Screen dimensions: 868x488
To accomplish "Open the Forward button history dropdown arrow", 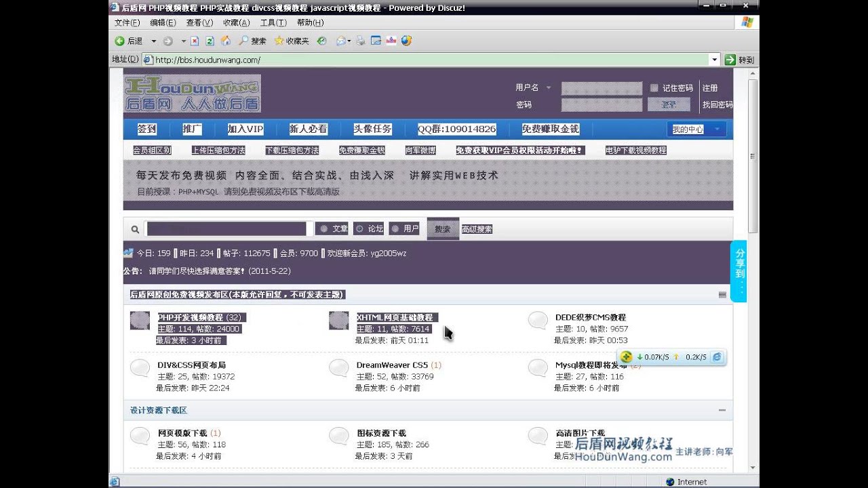I will (x=183, y=41).
